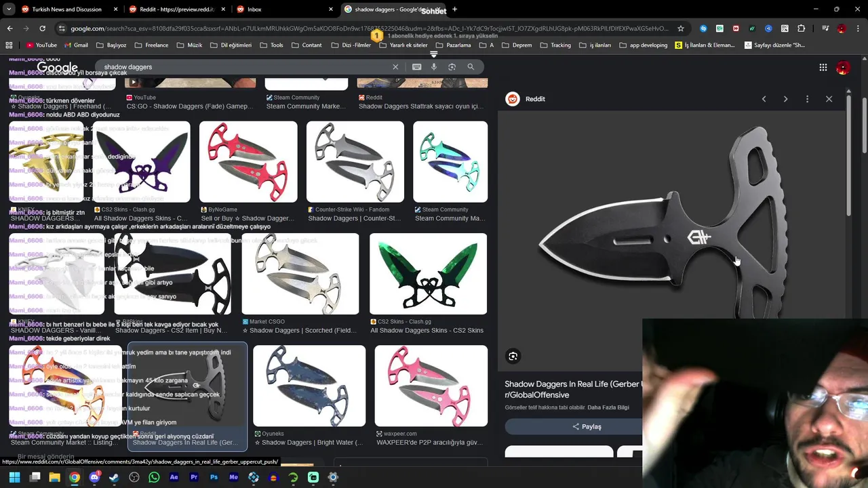This screenshot has height=488, width=868.
Task: Start voice search with the microphone icon
Action: coord(434,67)
